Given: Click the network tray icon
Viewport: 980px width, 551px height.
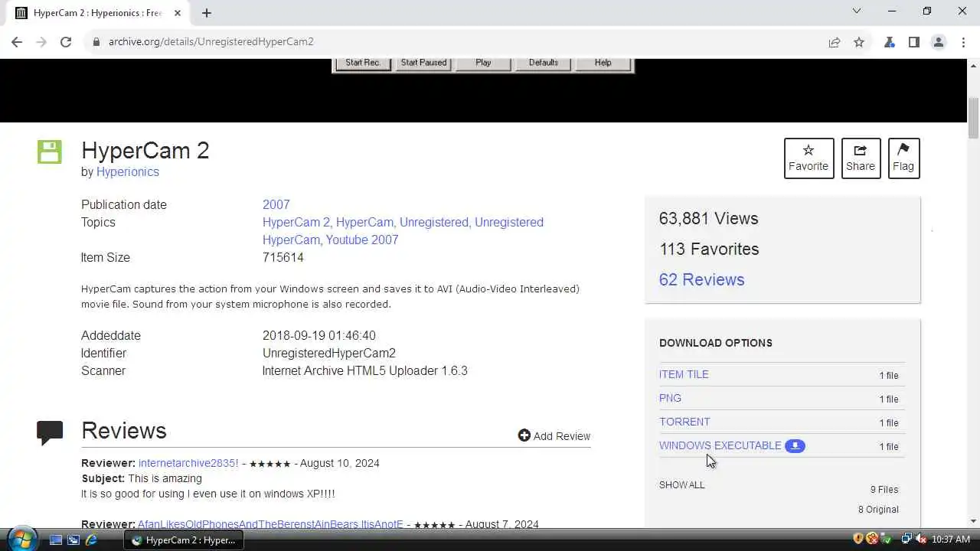Looking at the screenshot, I should 906,540.
